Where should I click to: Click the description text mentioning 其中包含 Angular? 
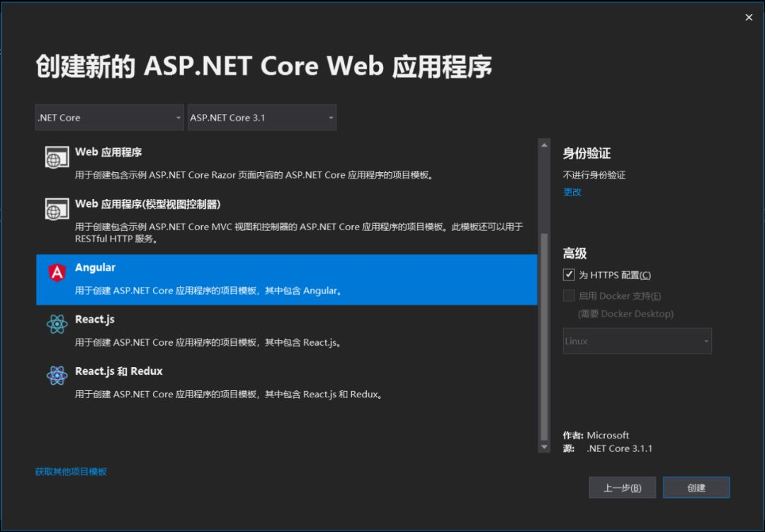[x=209, y=290]
